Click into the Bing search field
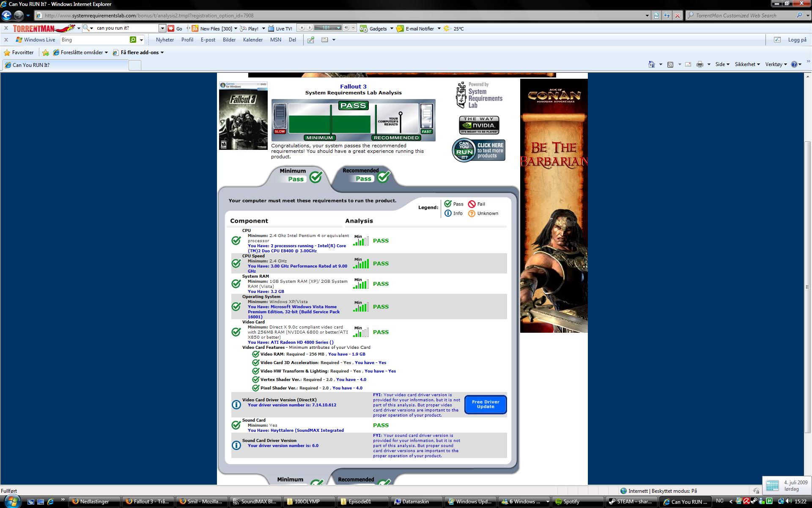 (x=95, y=39)
